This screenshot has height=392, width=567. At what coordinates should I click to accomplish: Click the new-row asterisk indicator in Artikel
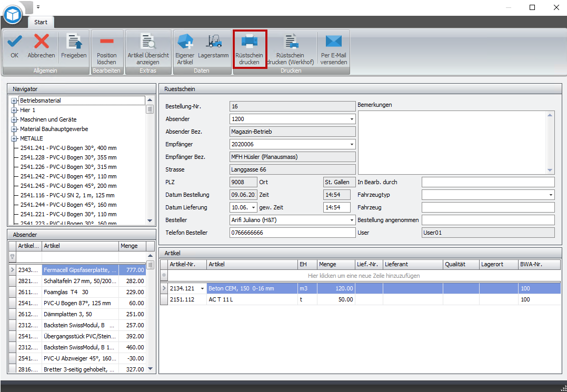point(164,276)
